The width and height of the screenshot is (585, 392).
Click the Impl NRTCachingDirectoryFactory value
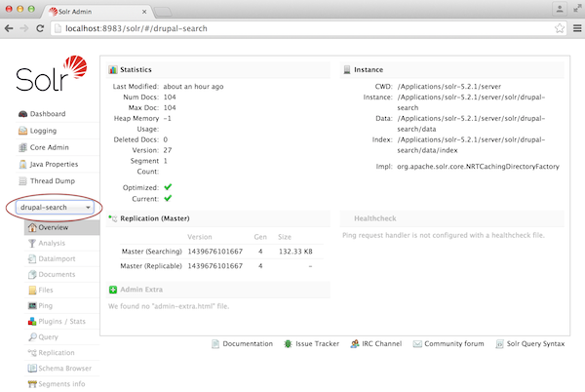point(478,167)
